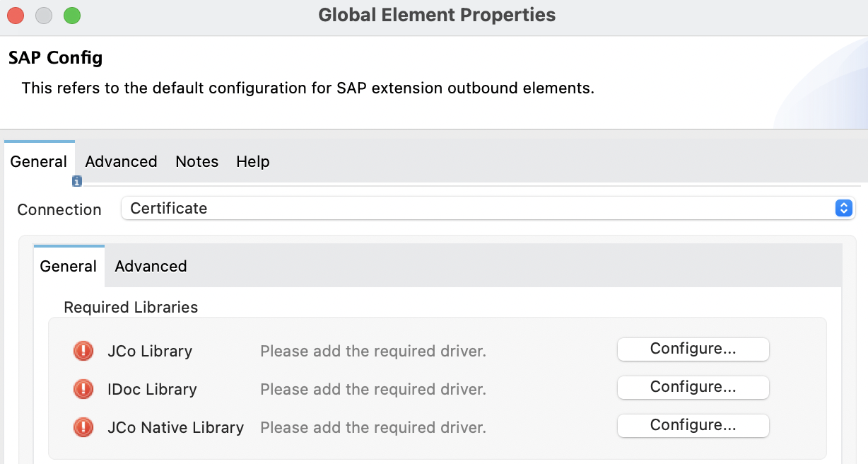Click the grey minimize button of the window
Viewport: 868px width, 464px height.
[43, 14]
